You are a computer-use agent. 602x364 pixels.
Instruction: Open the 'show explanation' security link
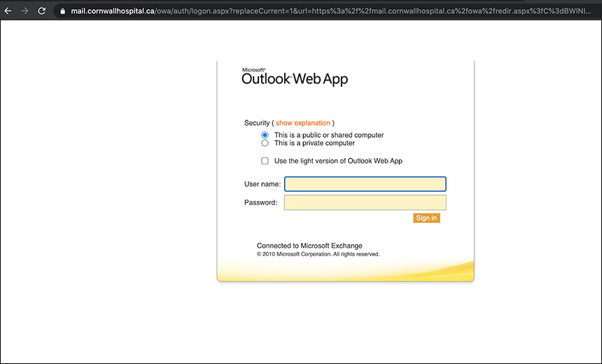(302, 123)
